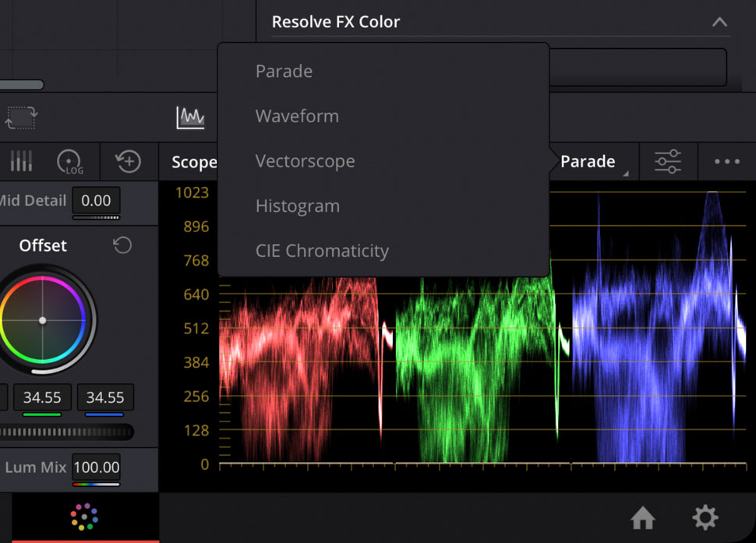Open project settings gear icon
Image resolution: width=756 pixels, height=543 pixels.
coord(705,517)
